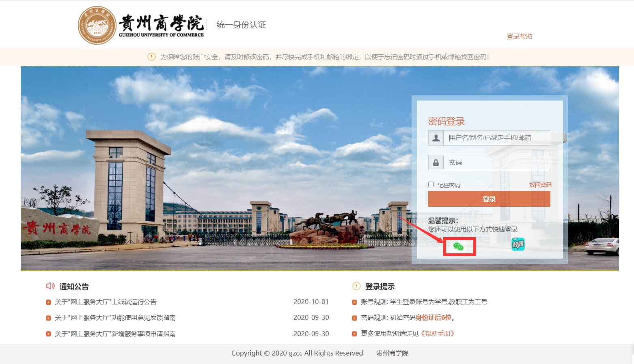634x364 pixels.
Task: Open the 找回密码 link
Action: [x=540, y=185]
